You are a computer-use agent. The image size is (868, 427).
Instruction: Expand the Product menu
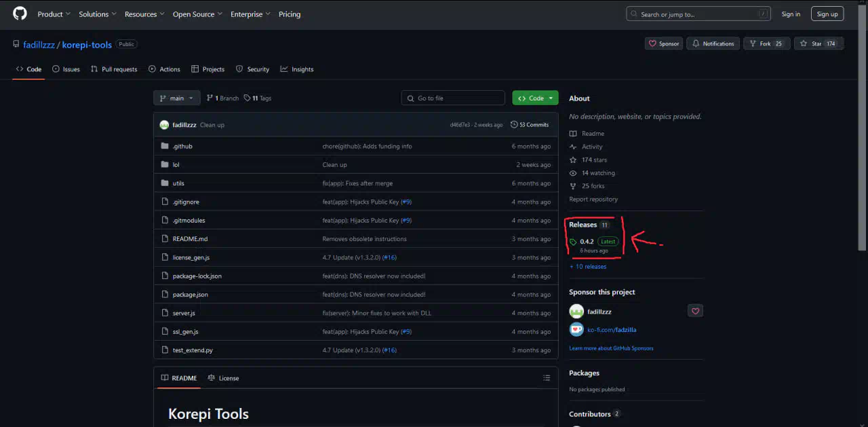point(54,14)
